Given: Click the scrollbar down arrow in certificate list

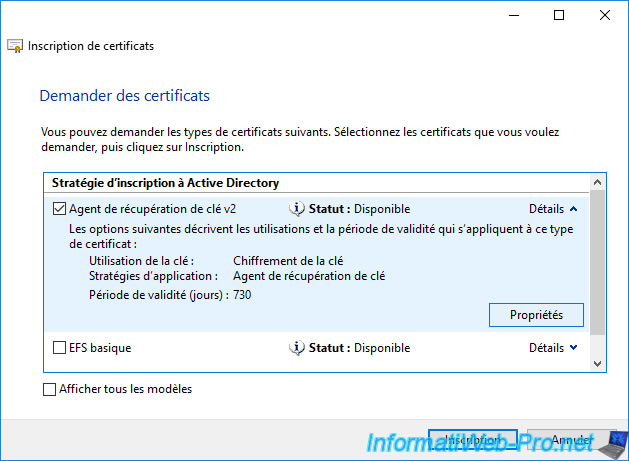Looking at the screenshot, I should coord(598,362).
